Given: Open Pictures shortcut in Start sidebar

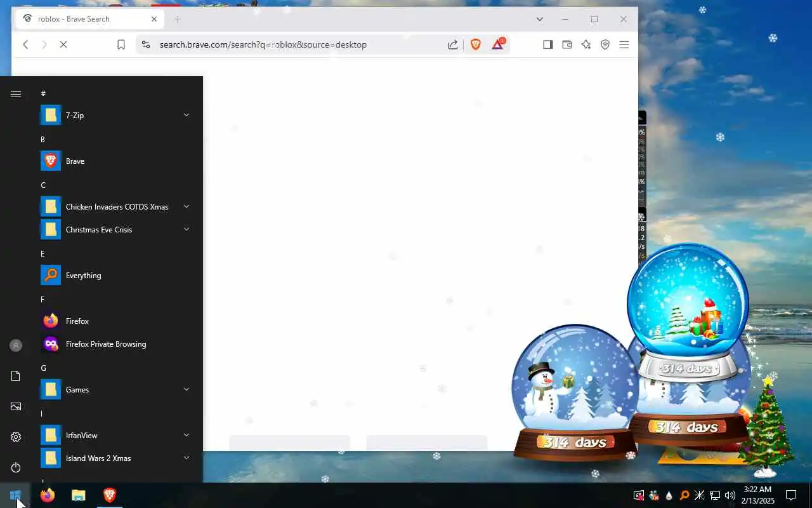Looking at the screenshot, I should click(x=16, y=406).
